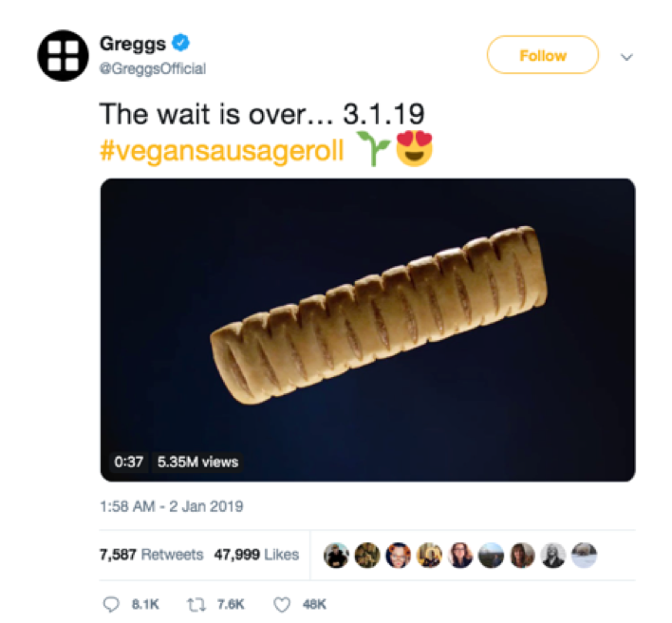Click the heart like icon
This screenshot has width=672, height=623.
[x=282, y=605]
